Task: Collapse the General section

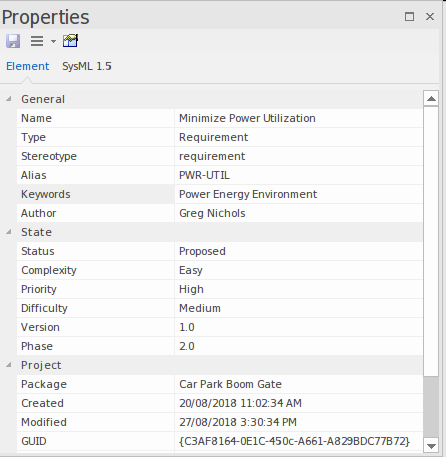Action: (x=9, y=99)
